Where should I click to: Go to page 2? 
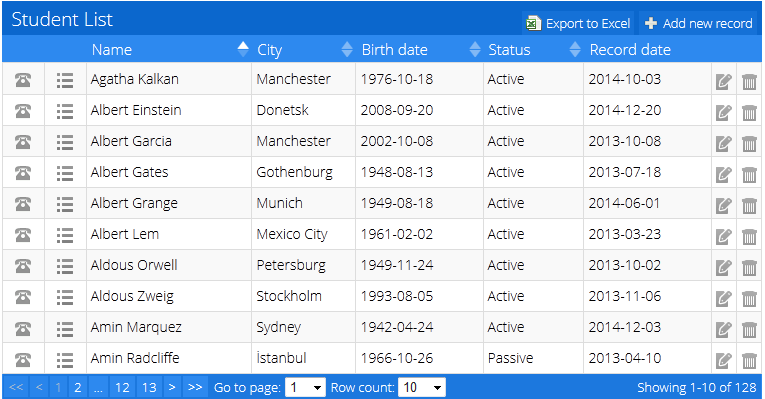78,388
